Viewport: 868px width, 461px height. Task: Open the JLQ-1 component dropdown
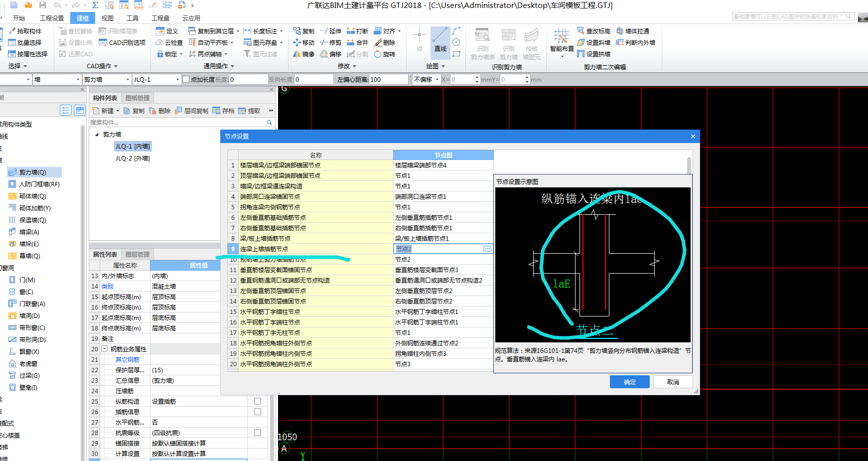tap(177, 79)
